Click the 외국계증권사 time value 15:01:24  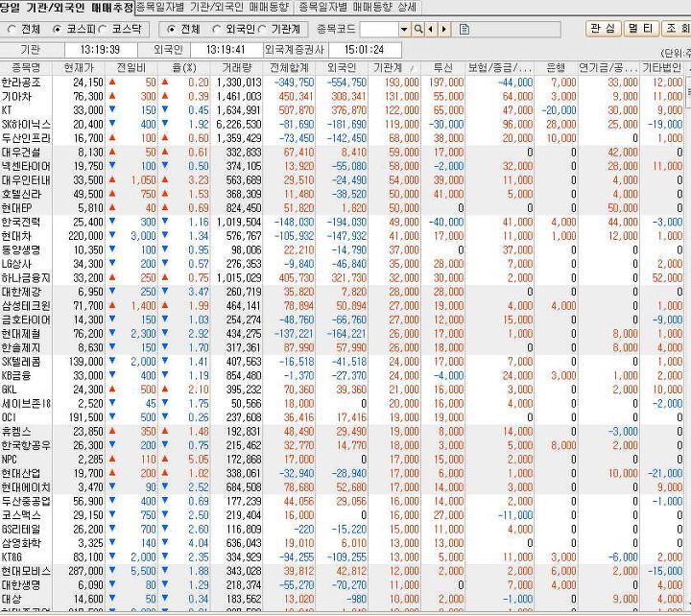(366, 50)
